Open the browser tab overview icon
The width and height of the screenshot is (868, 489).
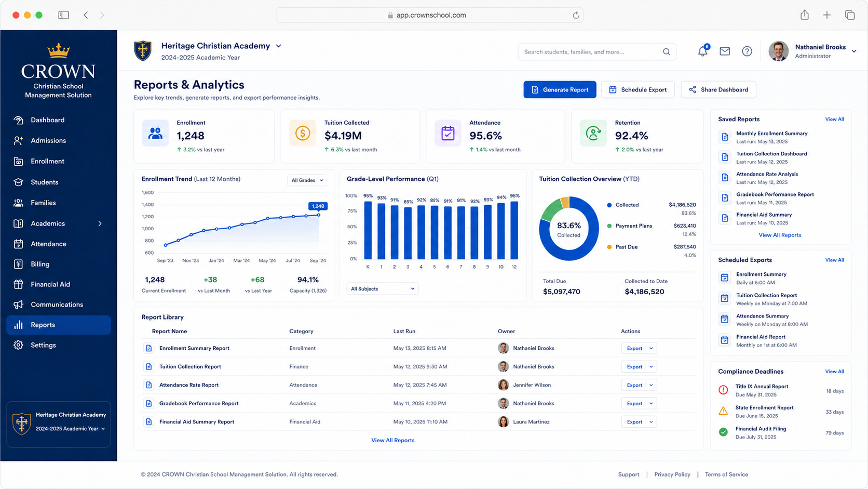(x=850, y=15)
